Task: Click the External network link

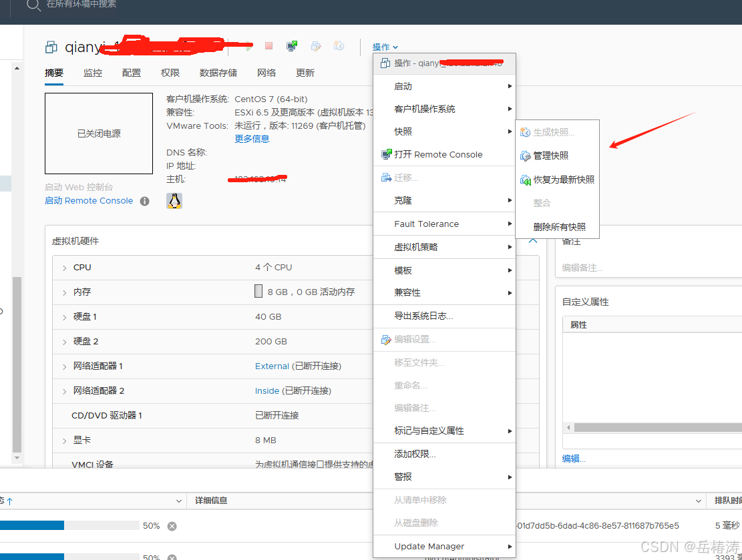Action: [x=272, y=366]
